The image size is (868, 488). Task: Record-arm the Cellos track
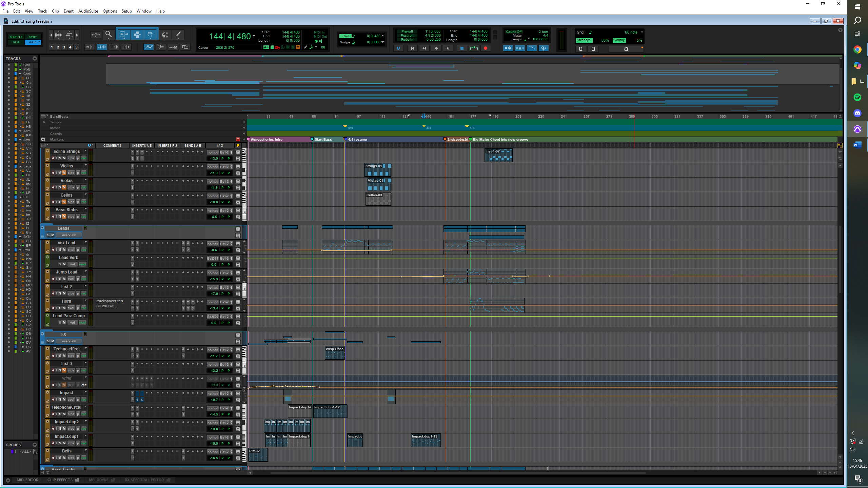pos(53,202)
